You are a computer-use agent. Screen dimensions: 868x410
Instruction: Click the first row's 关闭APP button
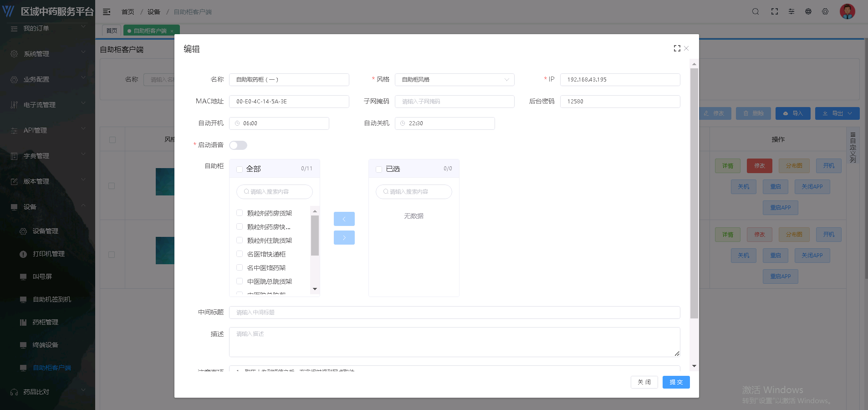(x=812, y=187)
